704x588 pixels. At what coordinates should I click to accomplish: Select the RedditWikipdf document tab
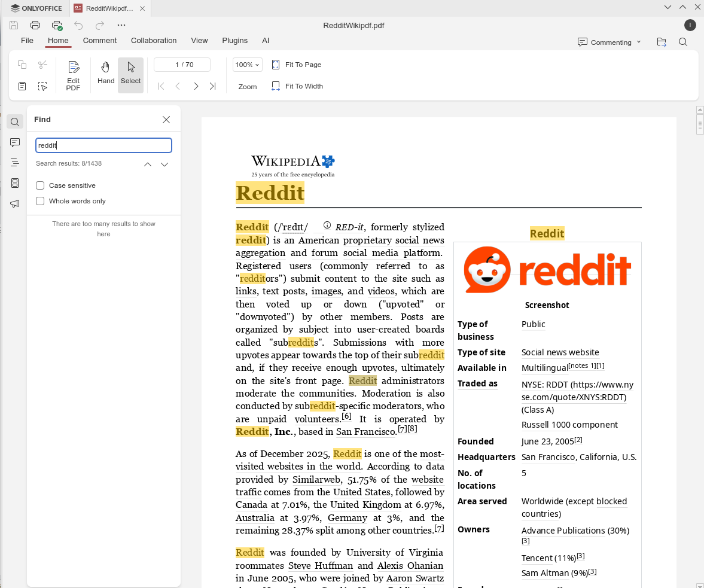pos(109,8)
